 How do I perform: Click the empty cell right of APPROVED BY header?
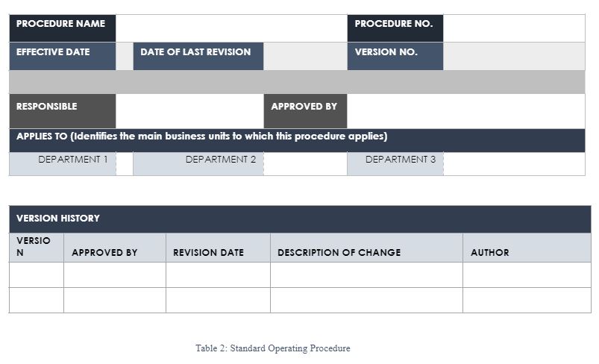pos(465,111)
